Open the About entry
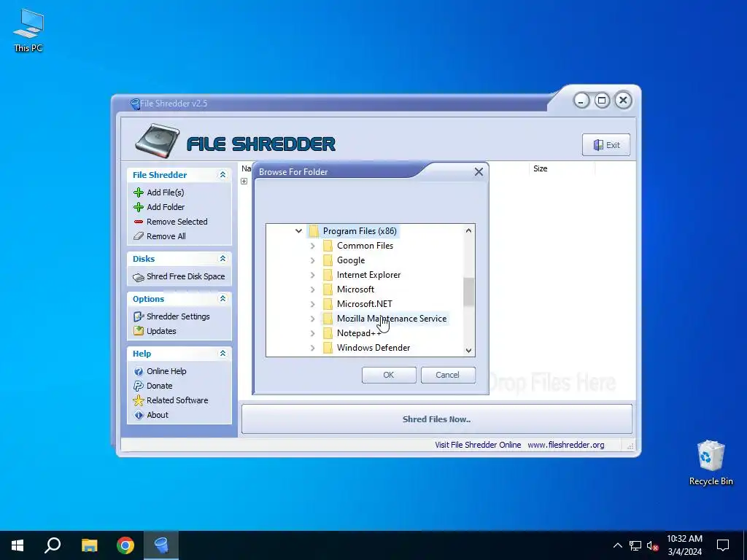The image size is (747, 560). pyautogui.click(x=158, y=415)
